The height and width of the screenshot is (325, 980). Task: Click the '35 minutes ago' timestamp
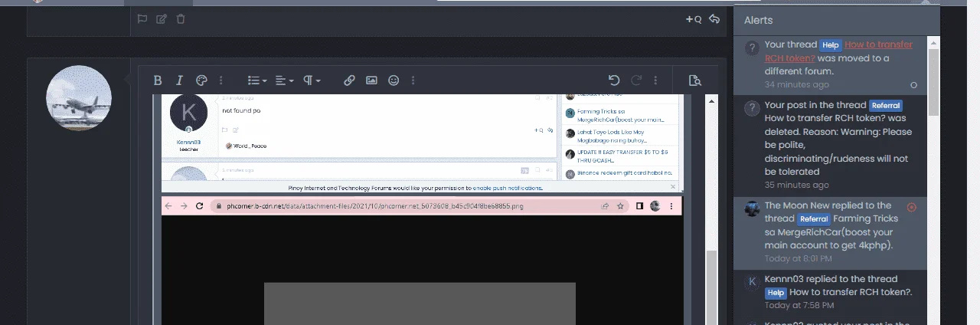click(796, 185)
